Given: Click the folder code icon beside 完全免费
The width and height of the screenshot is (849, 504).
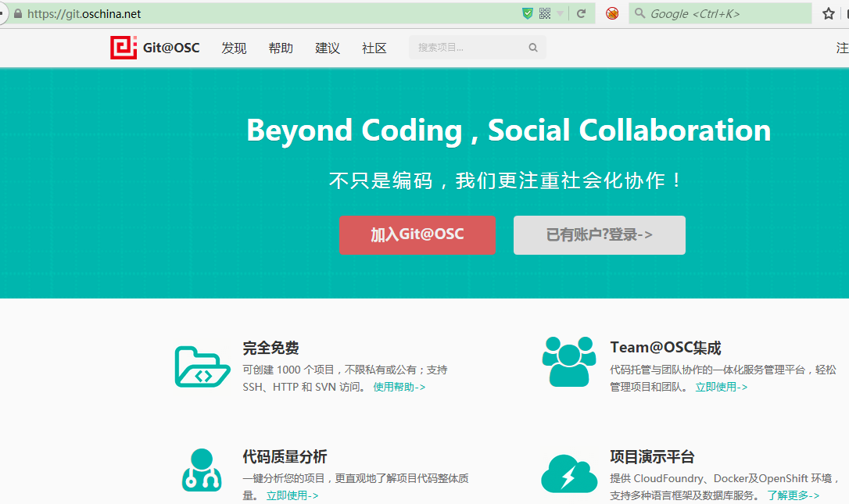Looking at the screenshot, I should click(202, 367).
